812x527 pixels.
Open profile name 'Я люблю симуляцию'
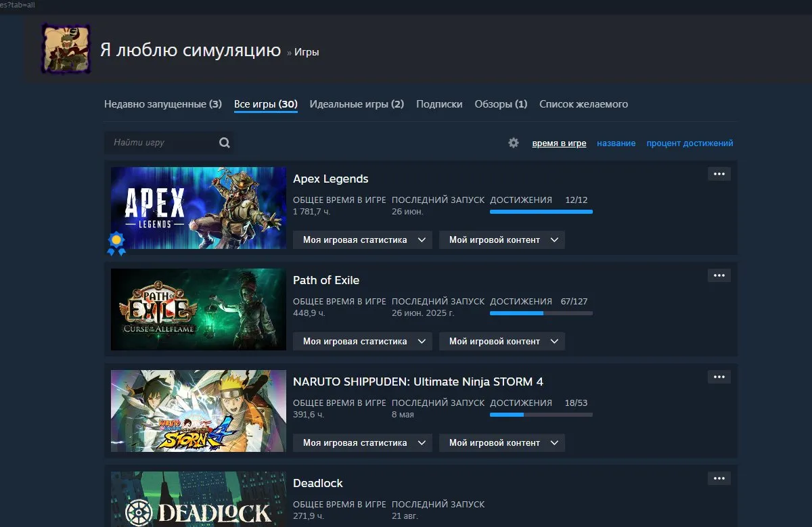(x=190, y=50)
